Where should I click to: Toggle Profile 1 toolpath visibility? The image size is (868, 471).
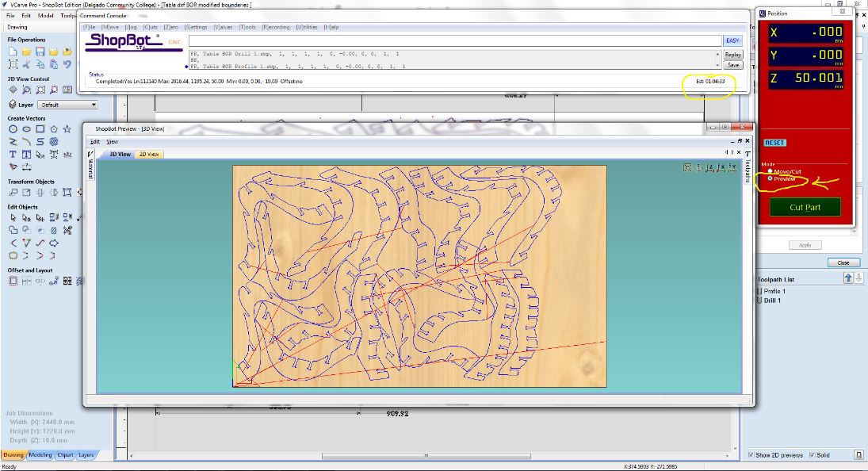tap(759, 291)
